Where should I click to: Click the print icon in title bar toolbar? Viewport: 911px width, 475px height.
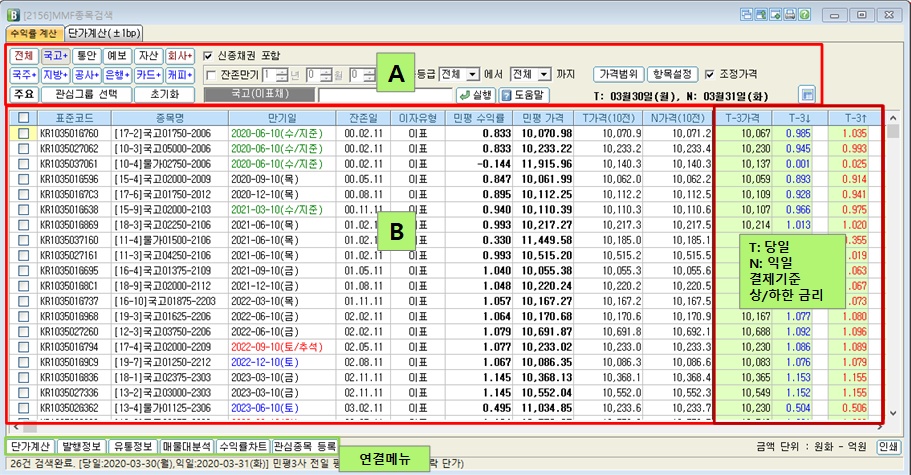tap(789, 15)
